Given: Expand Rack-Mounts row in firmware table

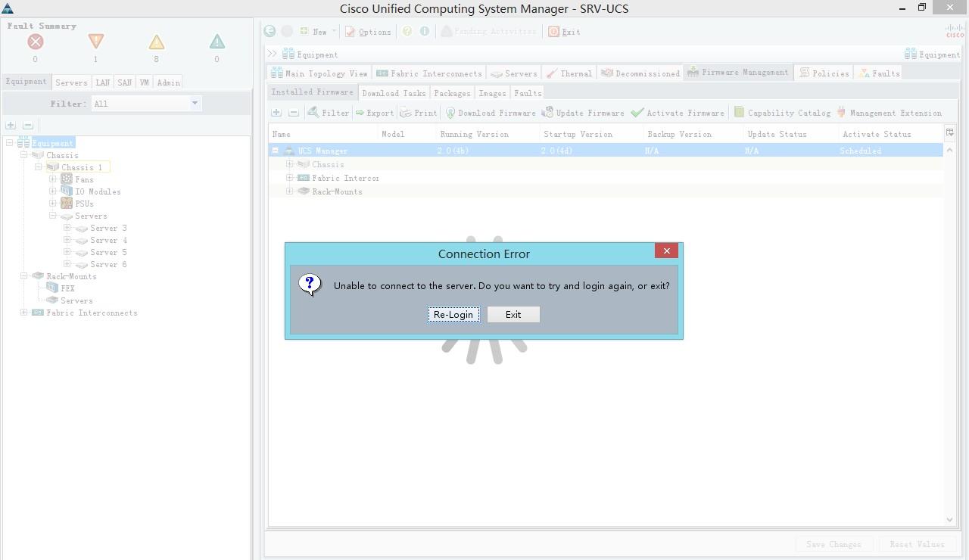Looking at the screenshot, I should click(x=289, y=191).
